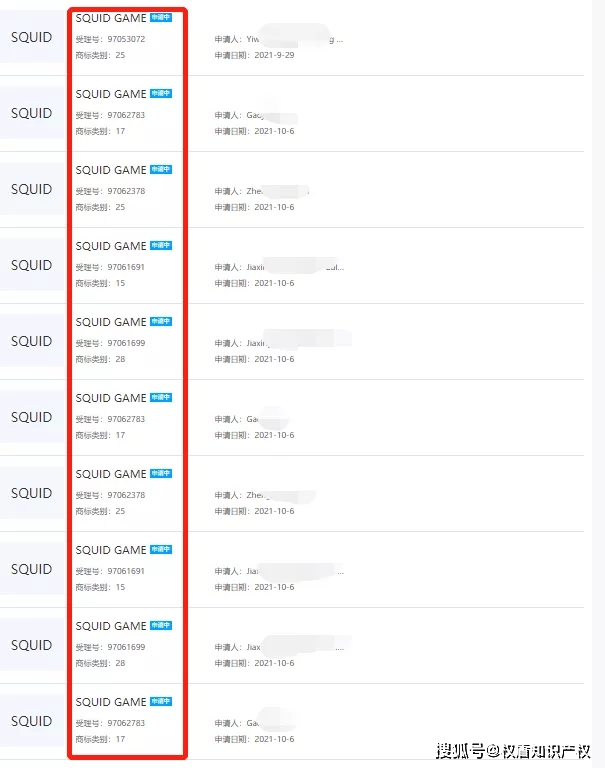The width and height of the screenshot is (605, 768).
Task: Click the application date 2021-9-29
Action: coord(274,55)
